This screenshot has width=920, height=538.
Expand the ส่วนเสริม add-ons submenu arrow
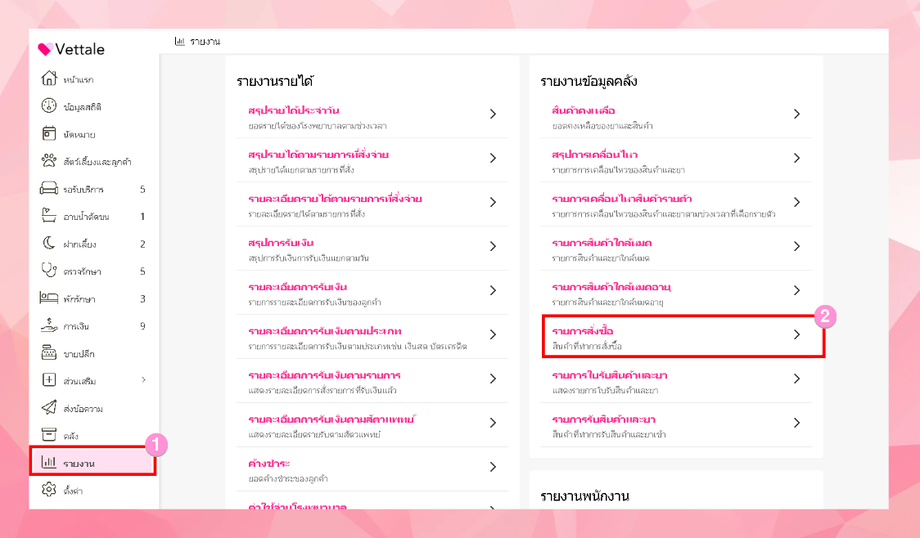pyautogui.click(x=143, y=380)
